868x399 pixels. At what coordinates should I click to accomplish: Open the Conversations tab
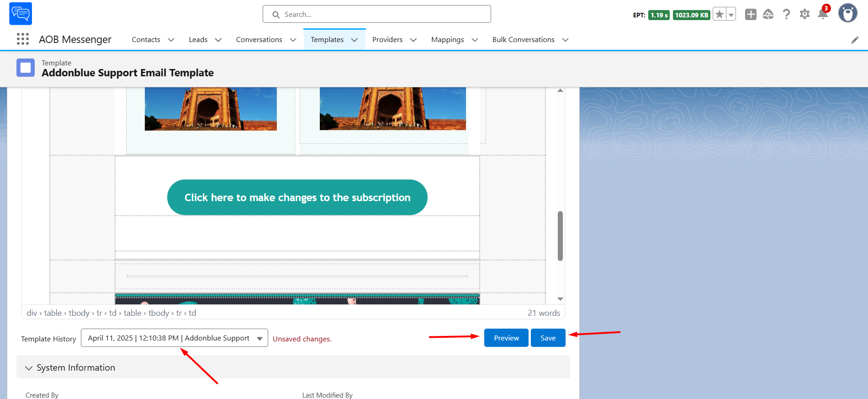(259, 40)
